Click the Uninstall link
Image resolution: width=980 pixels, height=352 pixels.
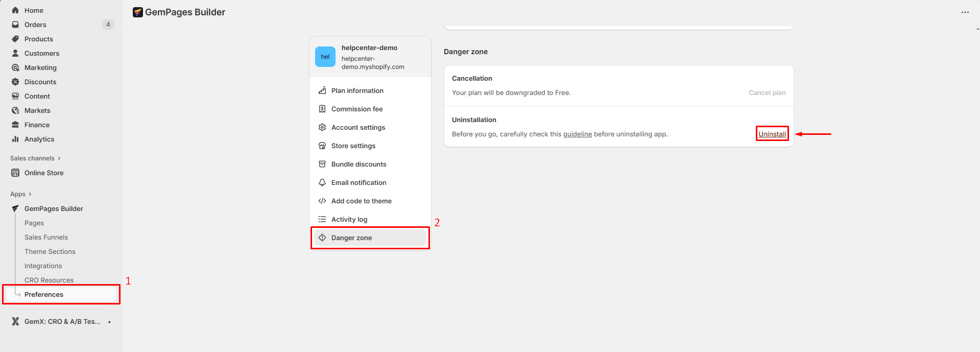tap(772, 134)
